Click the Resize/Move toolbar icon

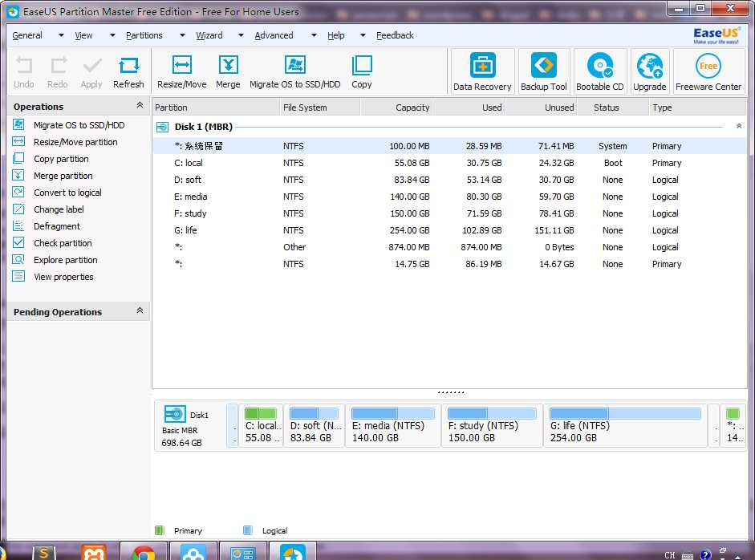(x=181, y=72)
